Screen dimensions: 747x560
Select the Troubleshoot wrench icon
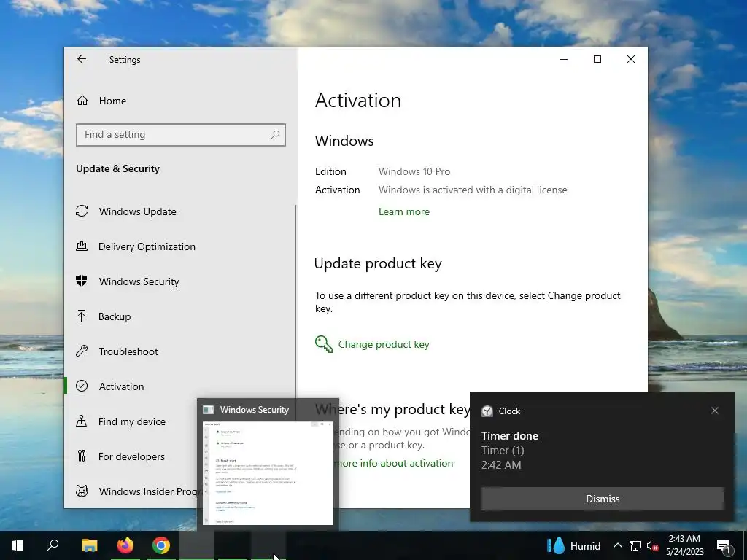click(x=82, y=351)
